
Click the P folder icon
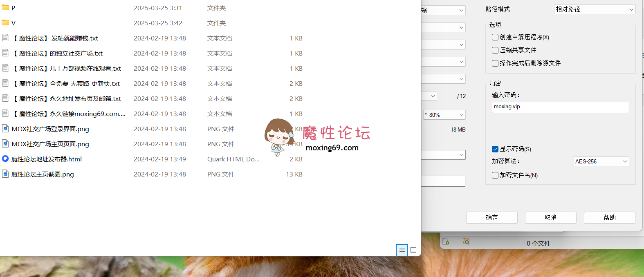click(5, 8)
